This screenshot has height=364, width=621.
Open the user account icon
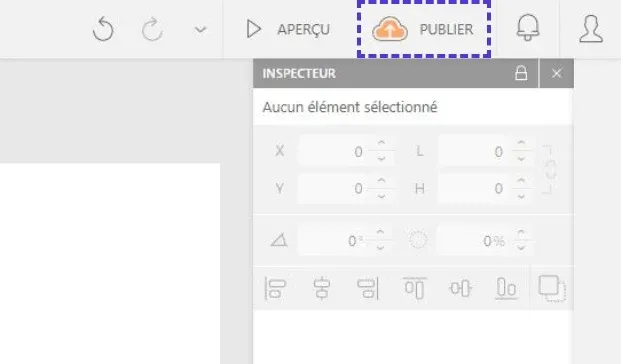[x=591, y=29]
